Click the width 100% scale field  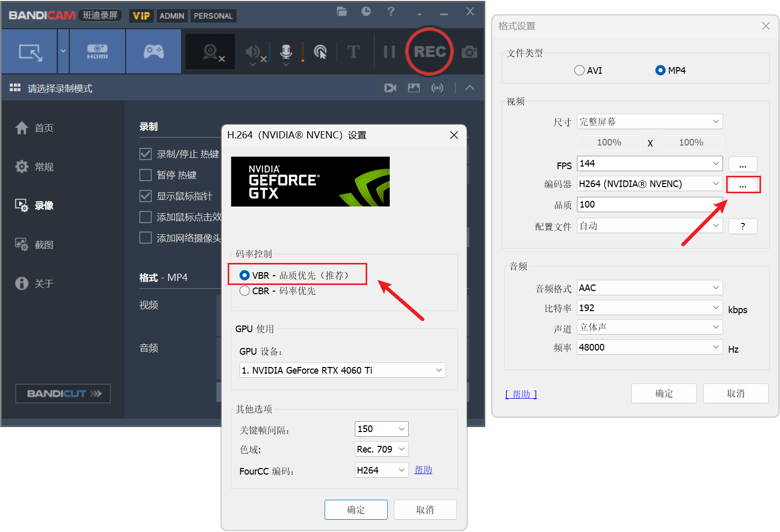tap(609, 142)
